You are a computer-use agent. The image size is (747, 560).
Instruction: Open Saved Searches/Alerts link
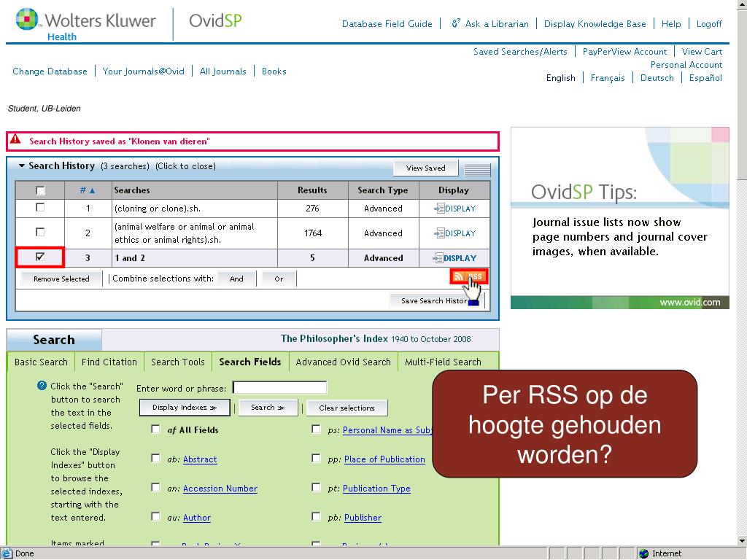(520, 52)
